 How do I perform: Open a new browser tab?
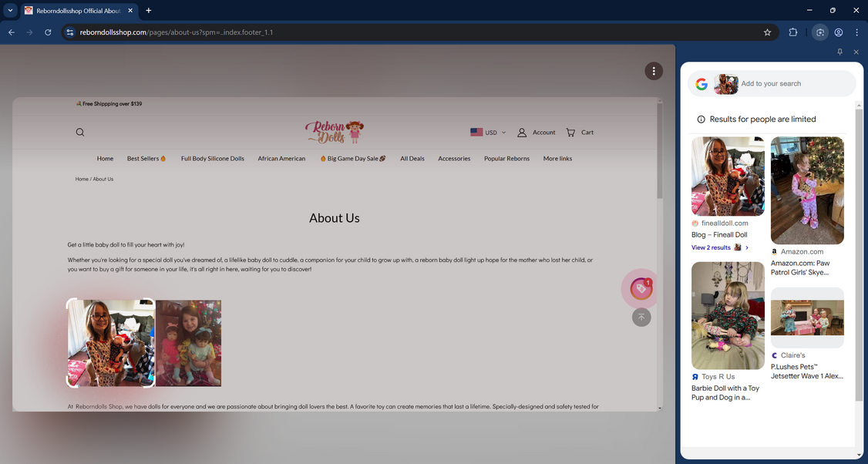tap(148, 10)
